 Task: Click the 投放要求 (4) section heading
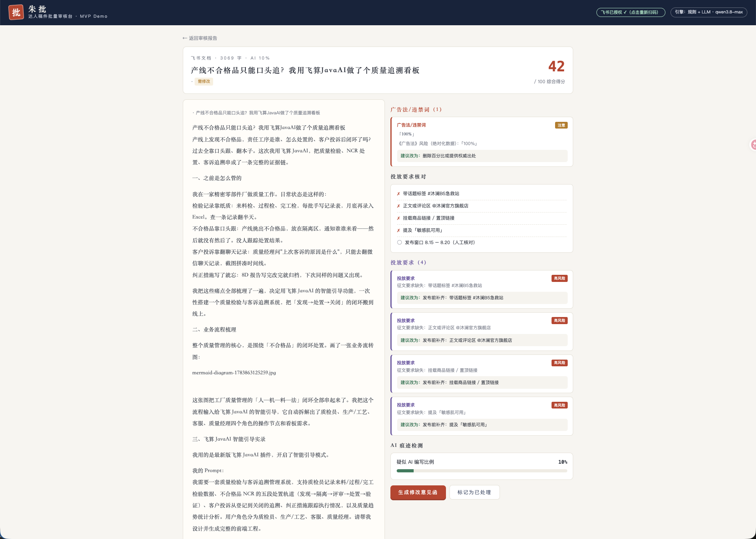[408, 263]
